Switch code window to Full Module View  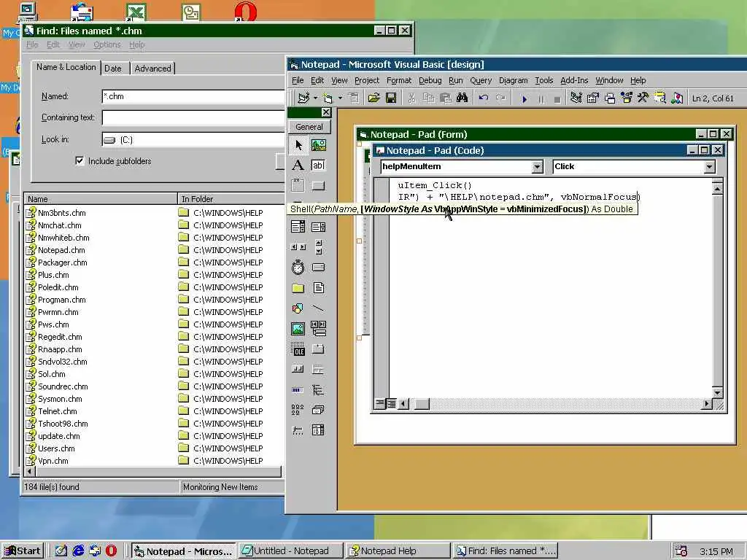tap(391, 404)
